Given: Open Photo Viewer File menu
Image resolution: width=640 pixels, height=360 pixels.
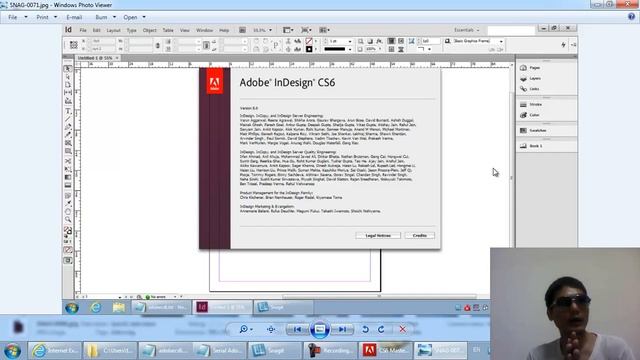Looking at the screenshot, I should (18, 17).
